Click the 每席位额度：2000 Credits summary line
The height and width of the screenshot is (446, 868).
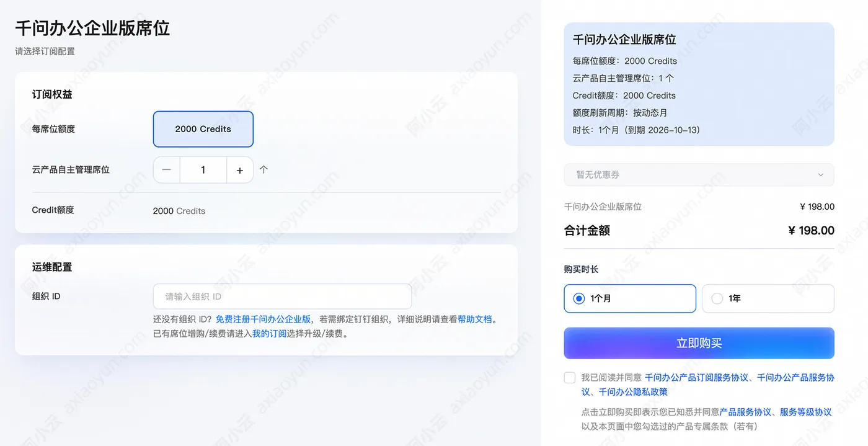pos(624,61)
